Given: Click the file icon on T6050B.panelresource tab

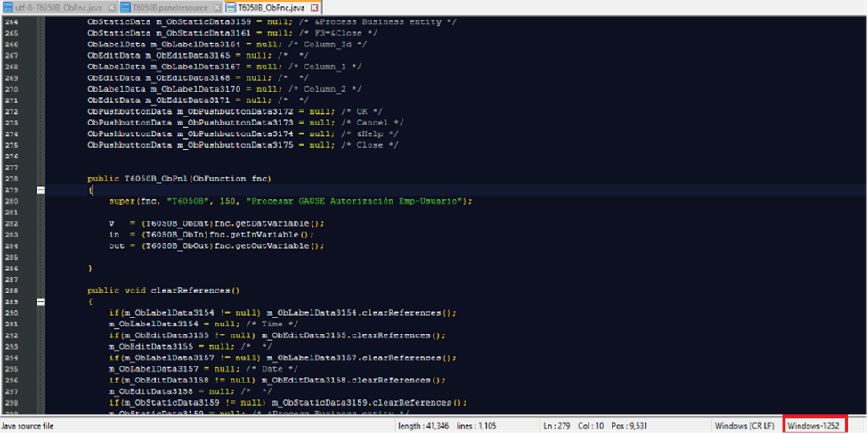Looking at the screenshot, I should click(125, 8).
